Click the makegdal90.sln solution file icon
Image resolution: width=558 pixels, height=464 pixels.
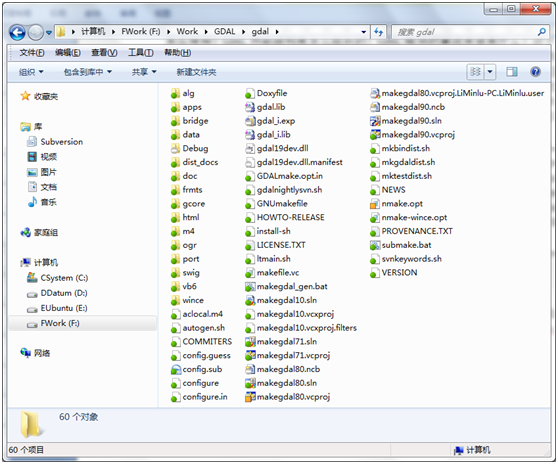click(375, 121)
